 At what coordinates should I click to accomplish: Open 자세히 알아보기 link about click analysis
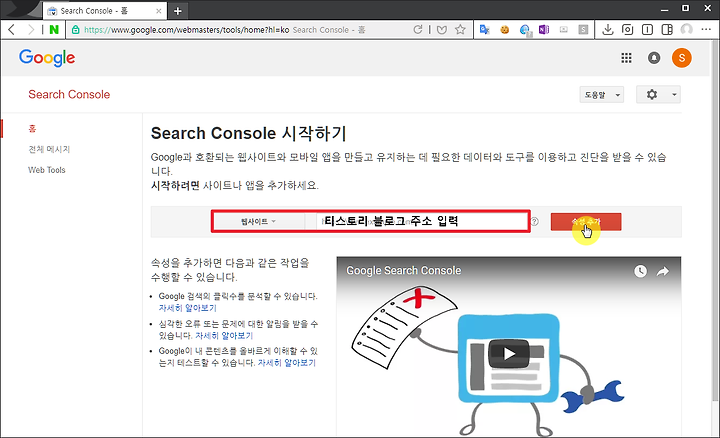click(x=187, y=308)
